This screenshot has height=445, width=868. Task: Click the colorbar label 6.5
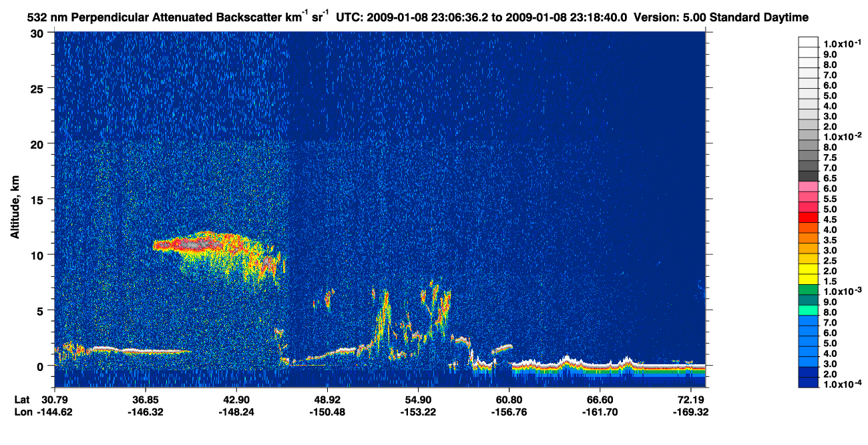coord(831,178)
